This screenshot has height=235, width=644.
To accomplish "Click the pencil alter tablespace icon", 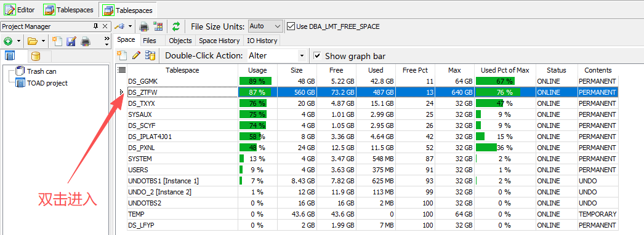I will (136, 55).
